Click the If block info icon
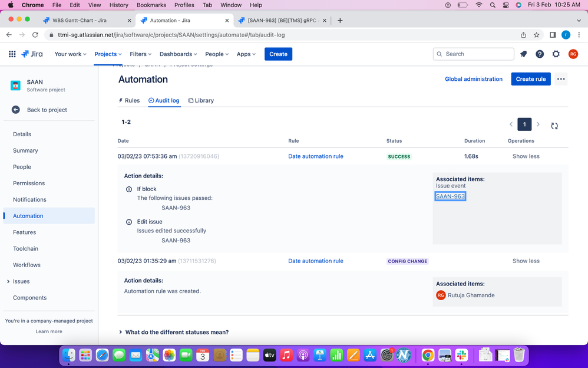This screenshot has height=368, width=588. point(129,189)
